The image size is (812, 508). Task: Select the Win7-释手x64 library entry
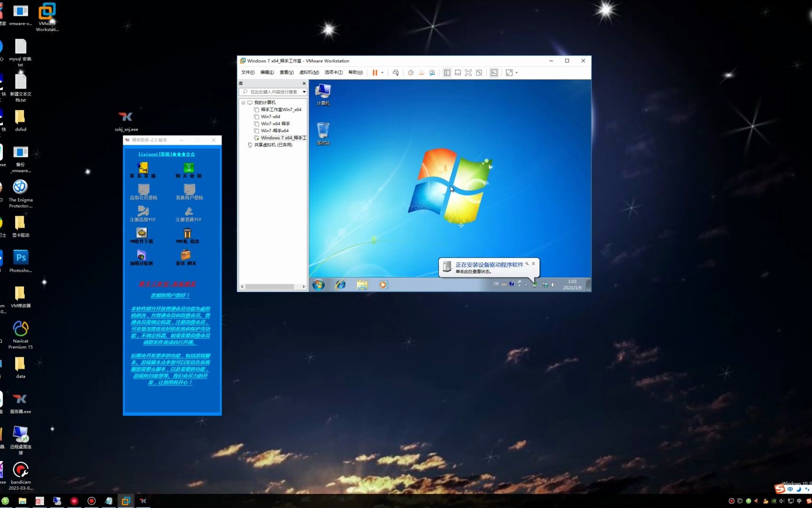(274, 131)
